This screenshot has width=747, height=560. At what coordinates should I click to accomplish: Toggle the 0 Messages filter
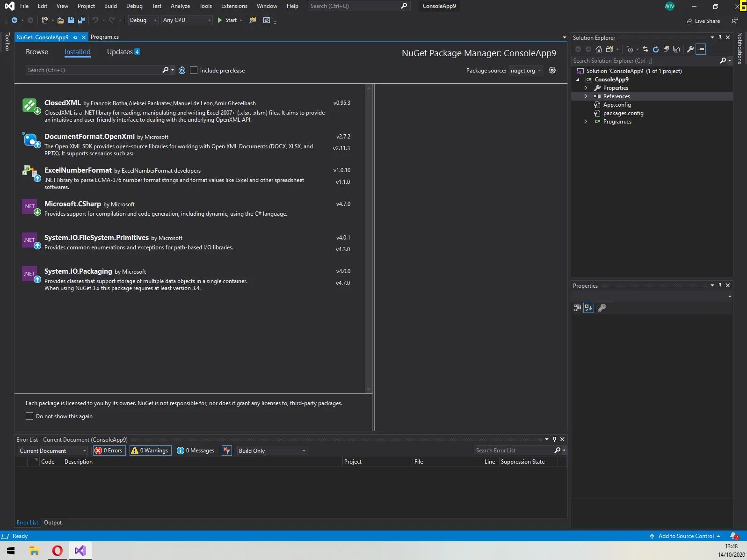coord(196,451)
